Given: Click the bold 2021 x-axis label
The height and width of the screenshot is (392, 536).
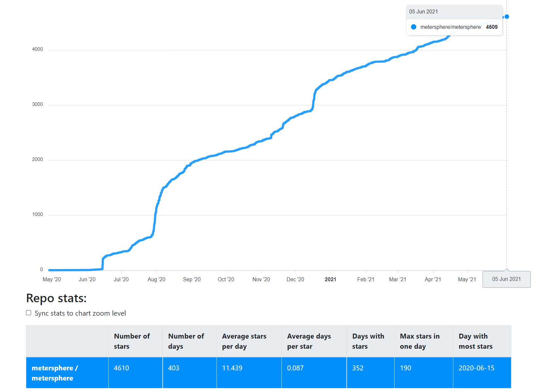Looking at the screenshot, I should 330,280.
